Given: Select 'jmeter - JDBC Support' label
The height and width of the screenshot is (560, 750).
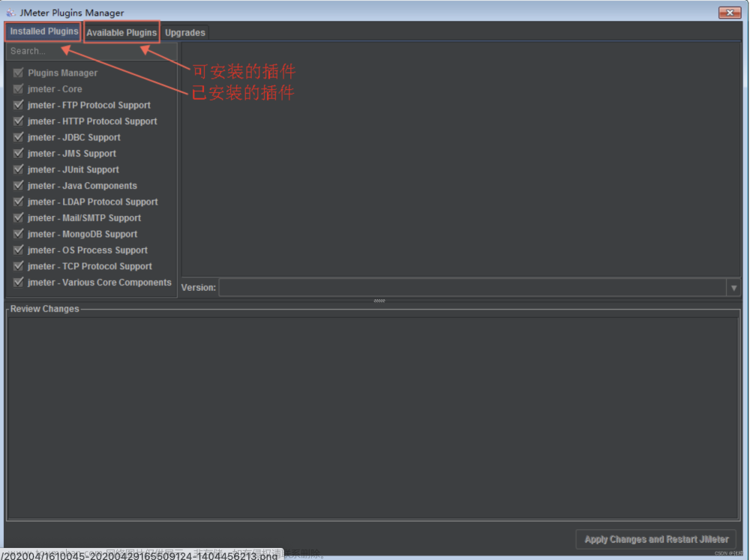Looking at the screenshot, I should (74, 138).
